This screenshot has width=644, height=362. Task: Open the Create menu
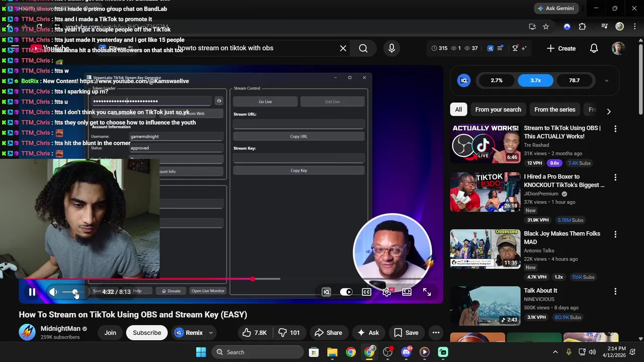561,48
